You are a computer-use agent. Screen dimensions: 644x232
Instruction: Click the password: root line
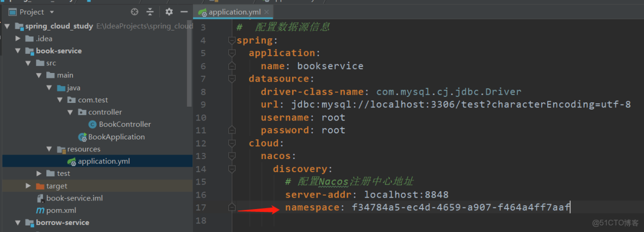tap(303, 130)
